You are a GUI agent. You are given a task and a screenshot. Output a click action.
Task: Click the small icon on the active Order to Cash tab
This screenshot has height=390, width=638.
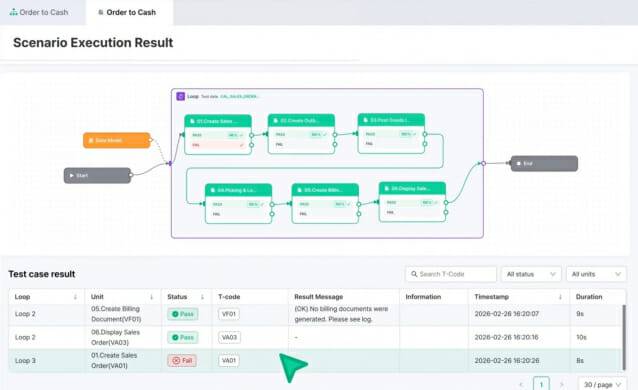point(101,12)
